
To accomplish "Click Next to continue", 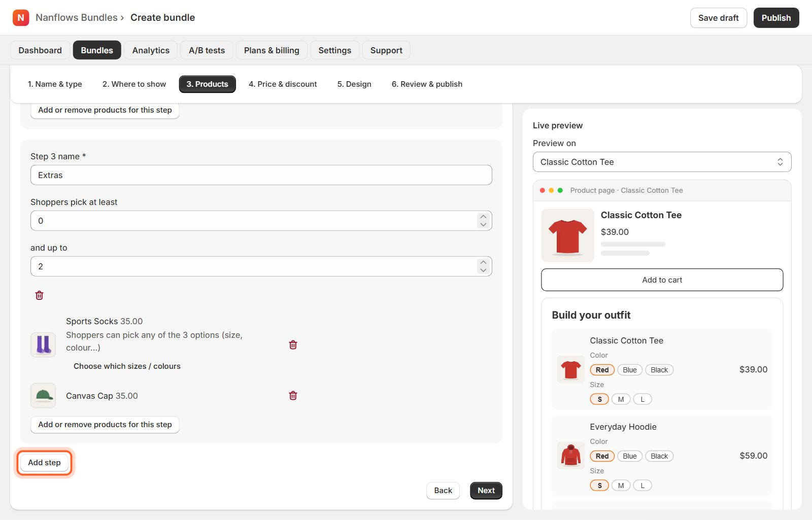I will [x=486, y=491].
